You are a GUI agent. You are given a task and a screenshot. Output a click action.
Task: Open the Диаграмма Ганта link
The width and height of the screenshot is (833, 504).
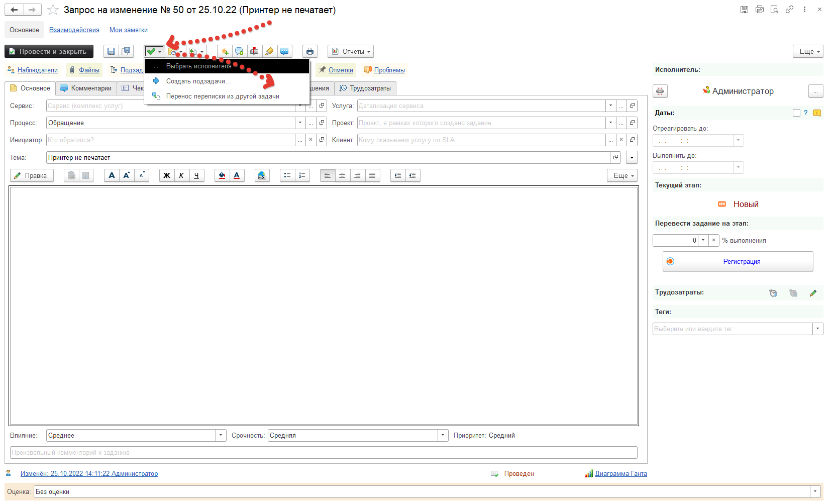[620, 474]
